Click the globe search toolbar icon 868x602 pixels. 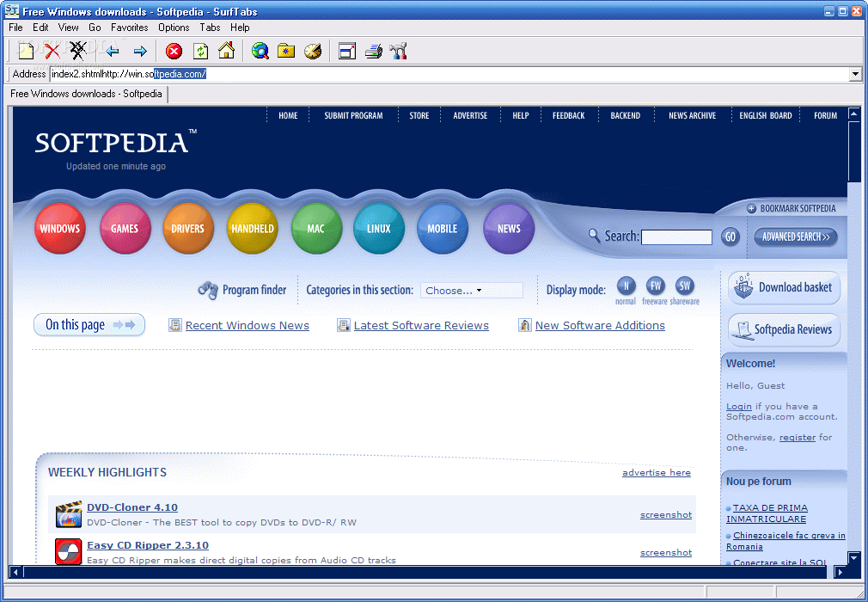click(x=260, y=52)
